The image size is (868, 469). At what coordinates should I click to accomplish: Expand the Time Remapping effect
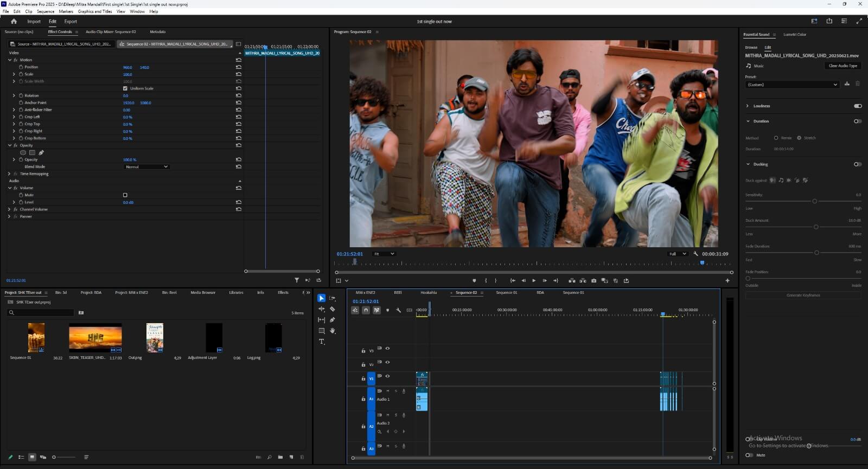pos(9,174)
